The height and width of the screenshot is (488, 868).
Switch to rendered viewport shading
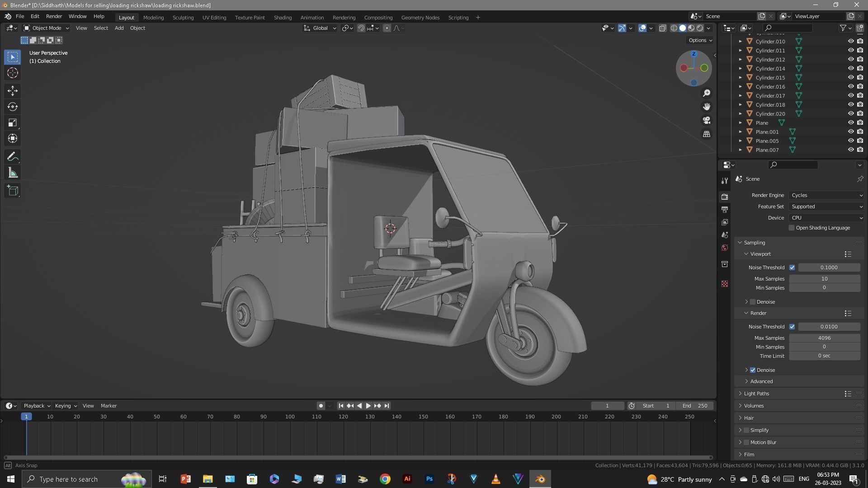[x=700, y=28]
